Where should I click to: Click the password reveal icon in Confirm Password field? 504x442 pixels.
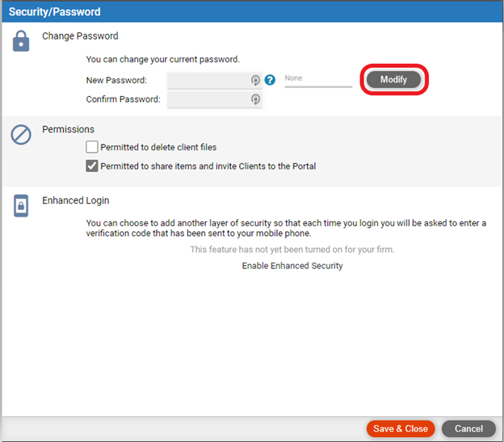pos(255,99)
